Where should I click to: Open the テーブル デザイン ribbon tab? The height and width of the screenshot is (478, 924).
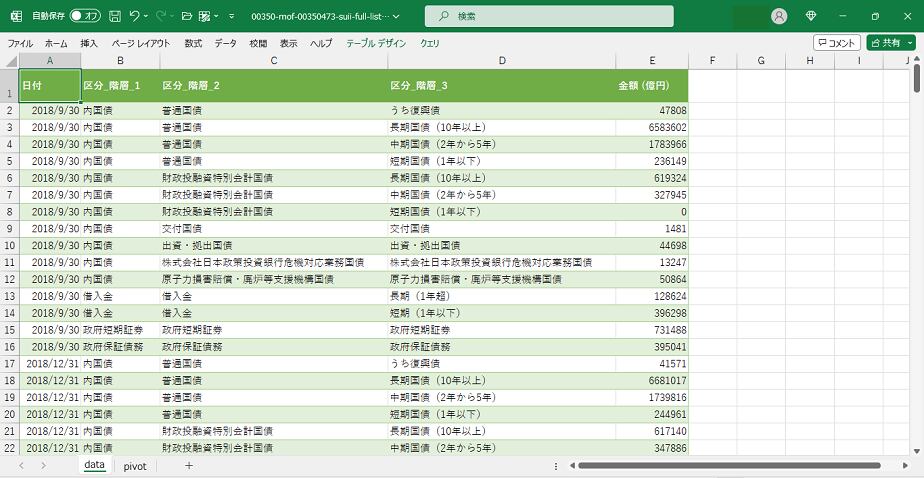pos(376,43)
